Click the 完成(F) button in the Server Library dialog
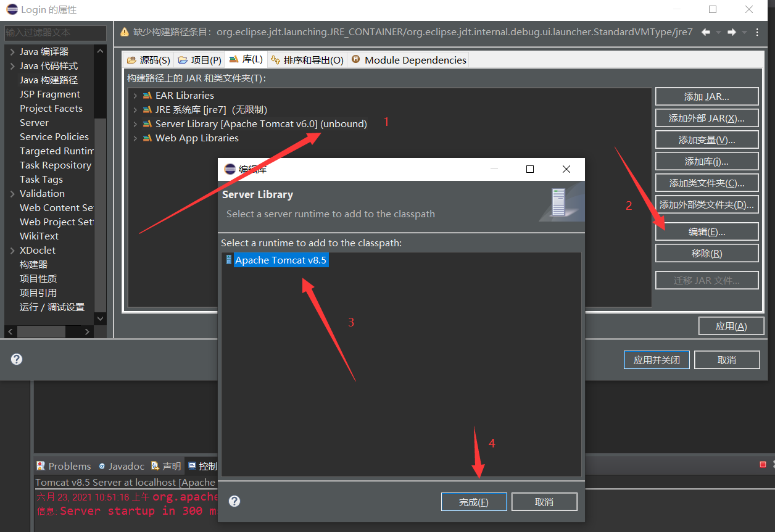The height and width of the screenshot is (532, 775). (x=474, y=502)
